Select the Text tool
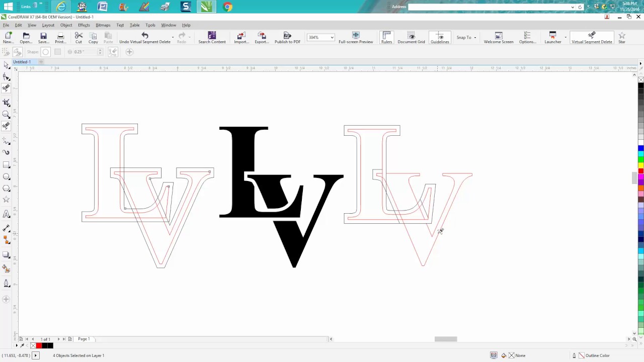 click(x=6, y=215)
